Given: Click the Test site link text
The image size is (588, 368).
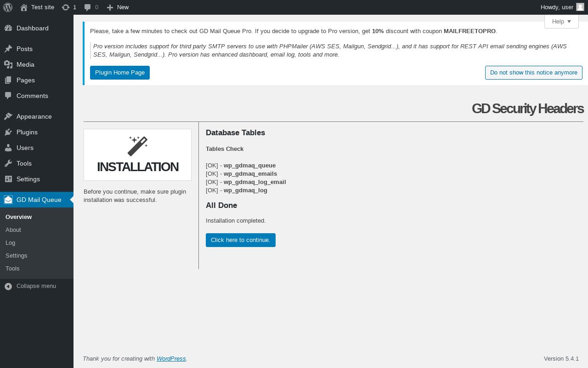Looking at the screenshot, I should [x=43, y=7].
